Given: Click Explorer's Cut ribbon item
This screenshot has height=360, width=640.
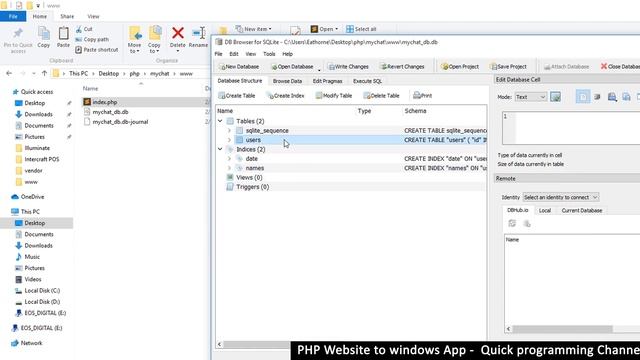Looking at the screenshot, I should point(84,29).
